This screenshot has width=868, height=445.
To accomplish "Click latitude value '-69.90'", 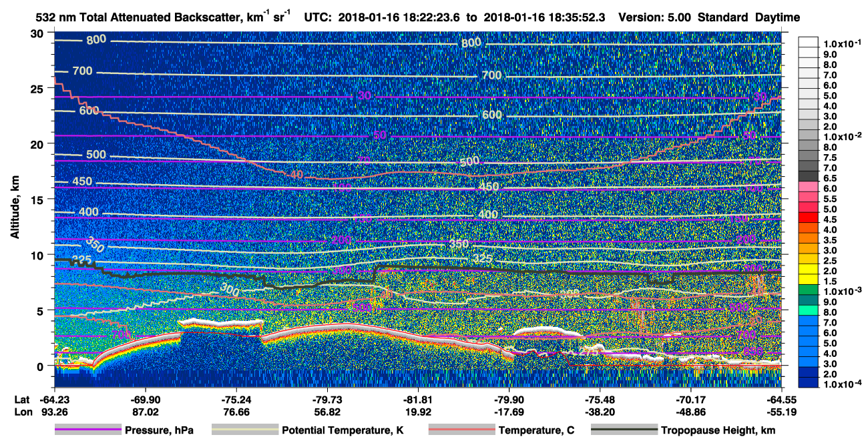I will [x=144, y=400].
